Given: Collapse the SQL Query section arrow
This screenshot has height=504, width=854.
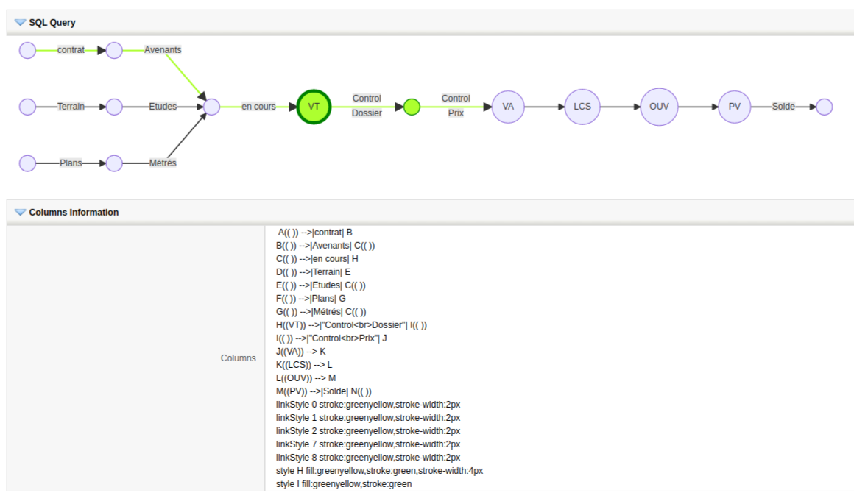Looking at the screenshot, I should coord(20,22).
